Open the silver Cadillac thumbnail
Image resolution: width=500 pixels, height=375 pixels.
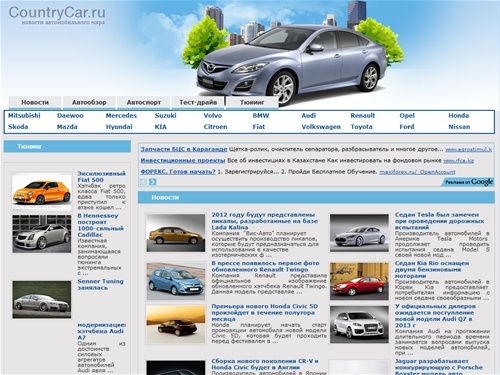click(x=42, y=234)
